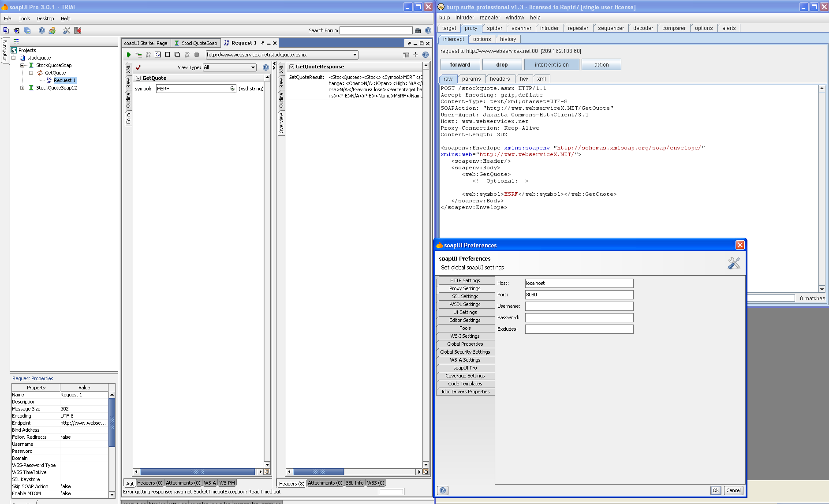Collapse the GetQuote operation node
Image resolution: width=829 pixels, height=504 pixels.
31,73
